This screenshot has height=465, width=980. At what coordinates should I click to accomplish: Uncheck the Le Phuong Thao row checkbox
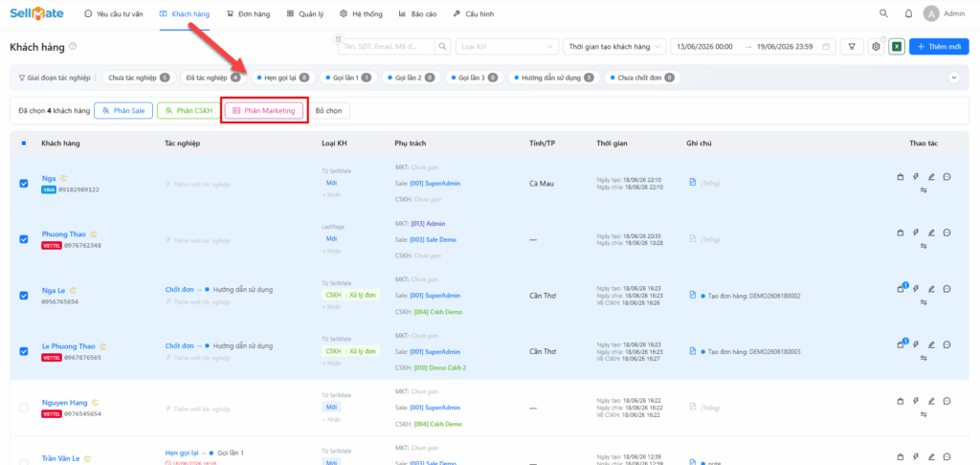pos(24,351)
